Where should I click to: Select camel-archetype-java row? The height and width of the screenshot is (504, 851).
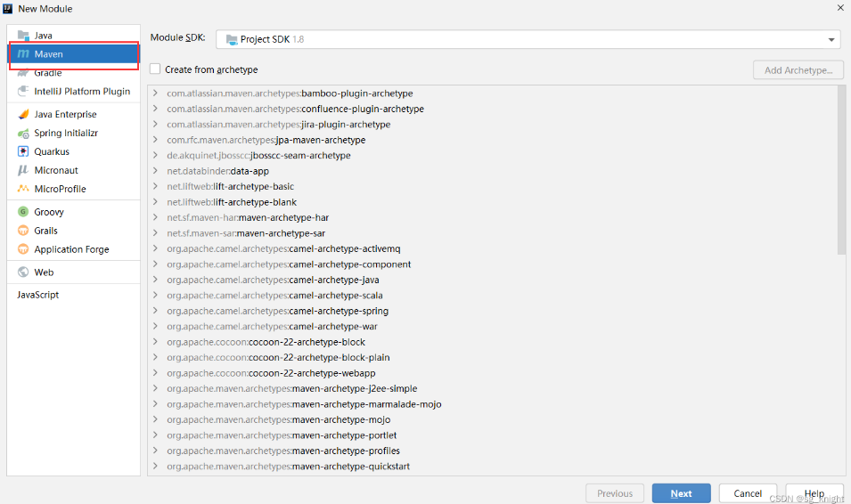[x=493, y=280]
